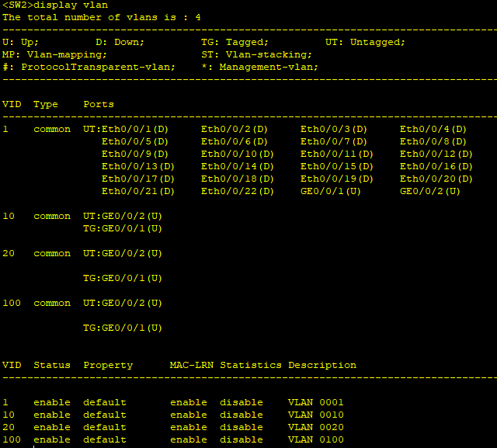Click the 'VLAN 0100' description text
Image resolution: width=497 pixels, height=448 pixels.
tap(315, 439)
